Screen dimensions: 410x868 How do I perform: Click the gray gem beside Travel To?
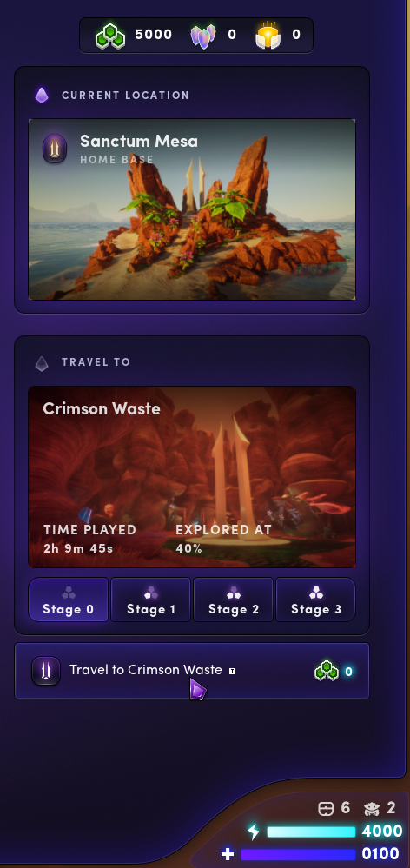coord(42,363)
